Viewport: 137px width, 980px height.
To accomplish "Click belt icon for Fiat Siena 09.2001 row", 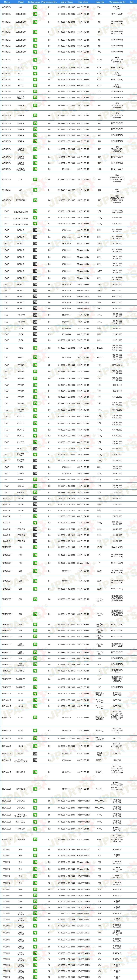I will pos(35,486).
